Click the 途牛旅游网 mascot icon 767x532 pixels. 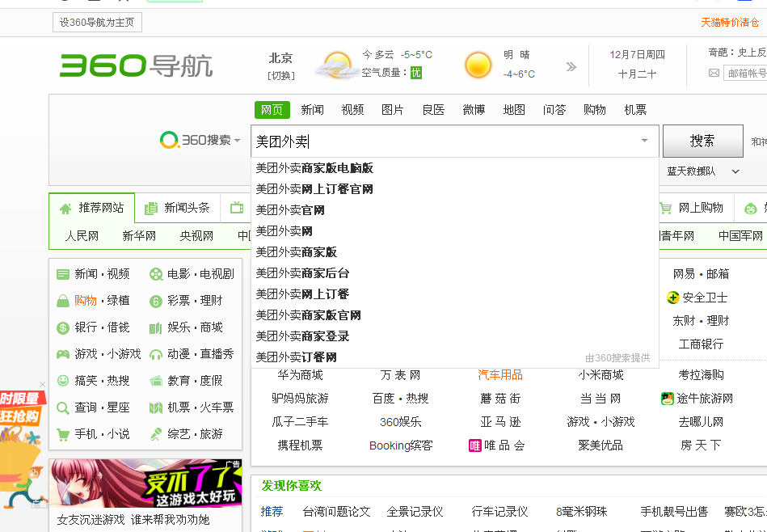point(668,399)
